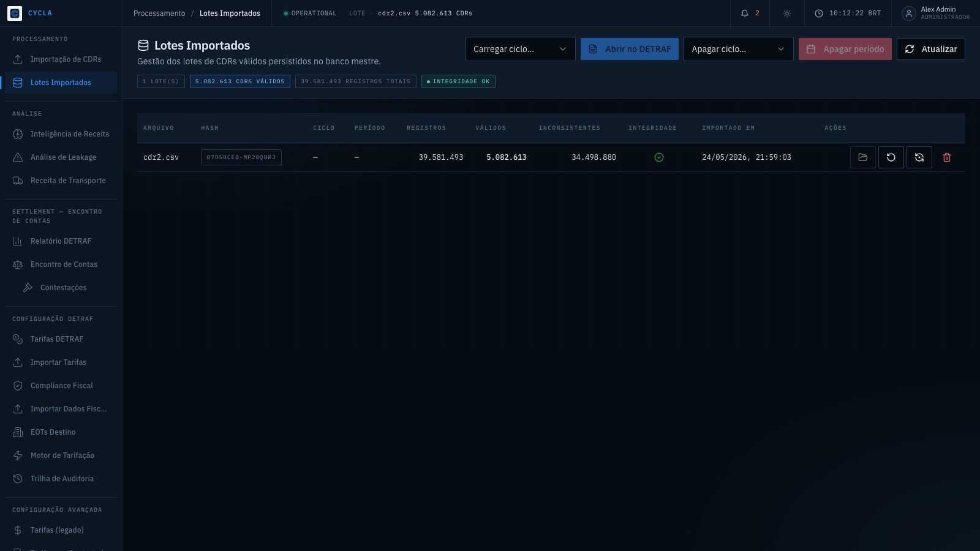Screen dimensions: 980x551
Task: Click the clock showing 10:12:22 BRT
Action: pos(848,13)
